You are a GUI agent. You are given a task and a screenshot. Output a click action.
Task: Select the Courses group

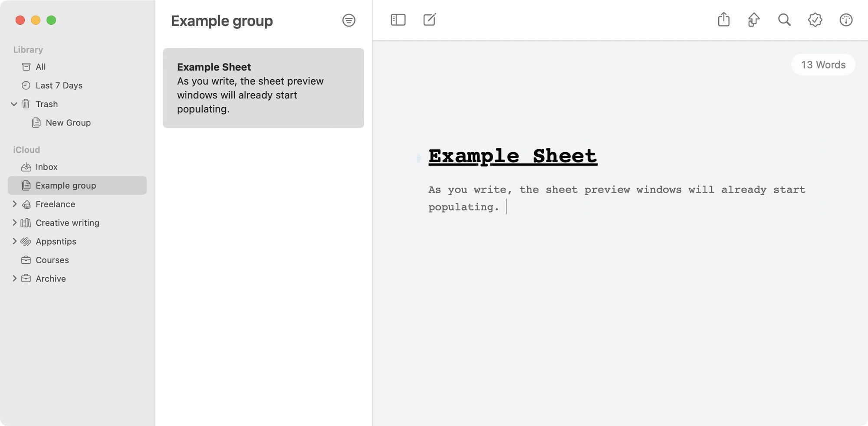pyautogui.click(x=52, y=260)
